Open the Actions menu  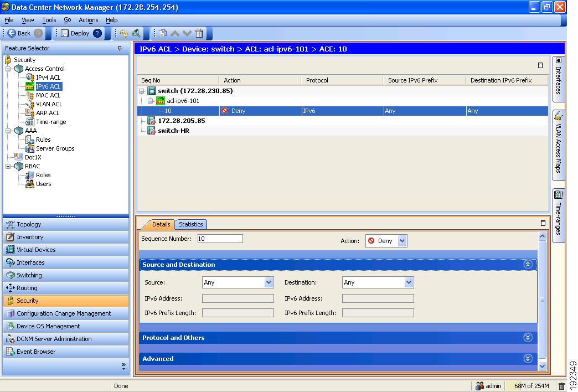click(89, 19)
